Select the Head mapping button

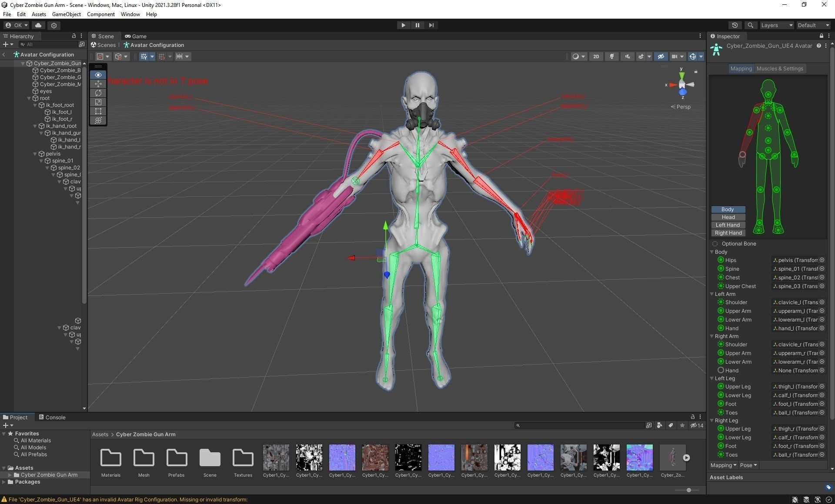728,217
